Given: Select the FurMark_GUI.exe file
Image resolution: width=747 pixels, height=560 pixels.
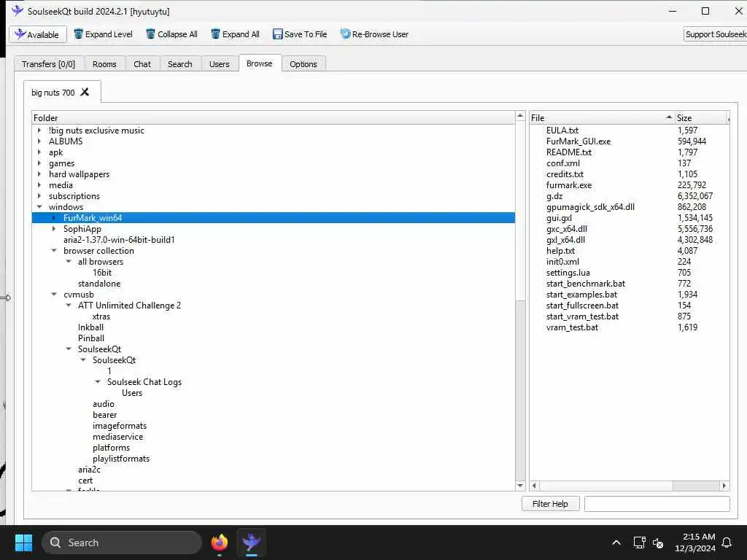Looking at the screenshot, I should click(x=578, y=141).
